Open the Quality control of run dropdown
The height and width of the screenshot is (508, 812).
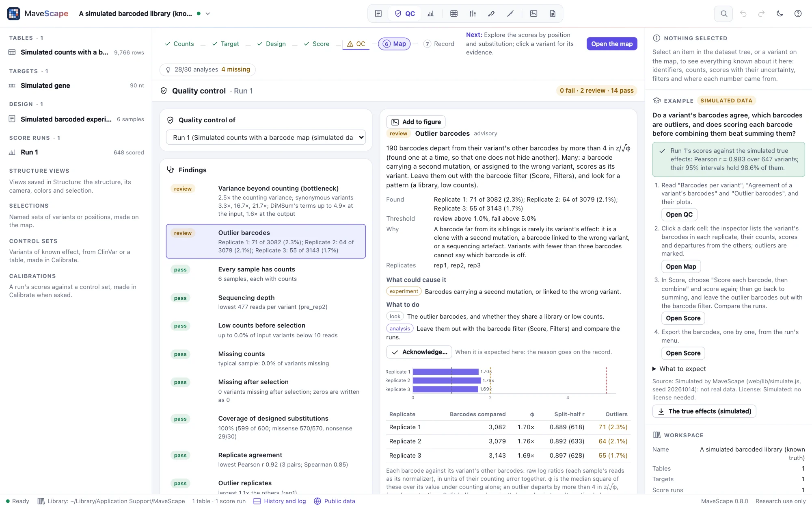(266, 137)
